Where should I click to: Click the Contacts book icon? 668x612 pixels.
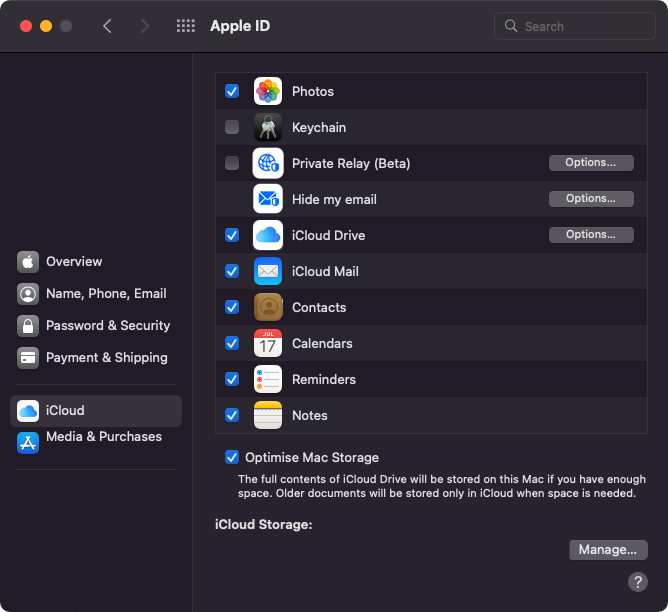pos(268,307)
